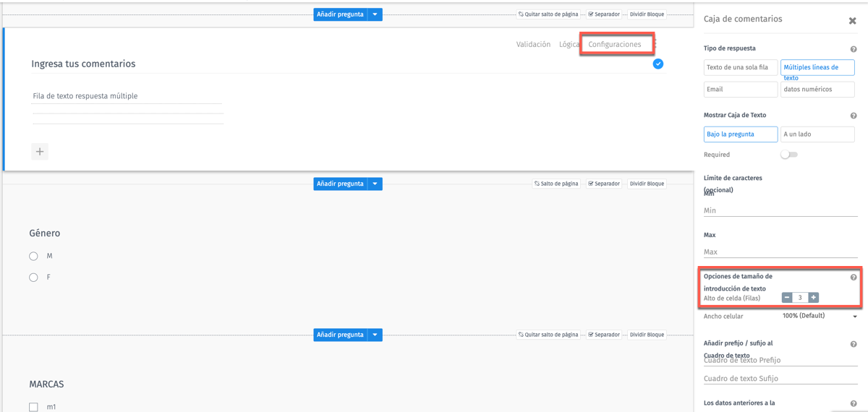
Task: Click the blue checkmark on the comments question
Action: pos(658,64)
